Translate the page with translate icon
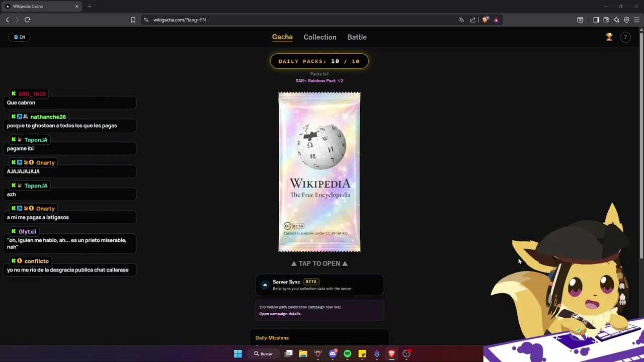Screen dimensions: 644x362 tap(461, 20)
